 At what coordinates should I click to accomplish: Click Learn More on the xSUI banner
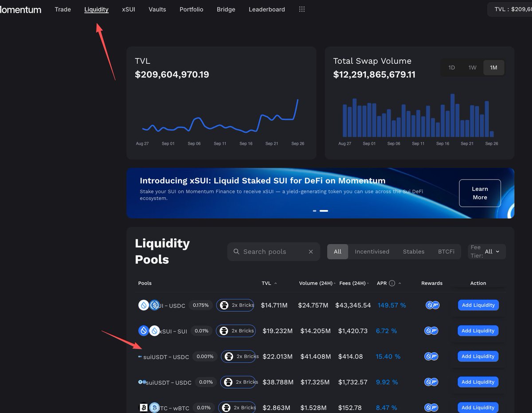[x=480, y=193]
